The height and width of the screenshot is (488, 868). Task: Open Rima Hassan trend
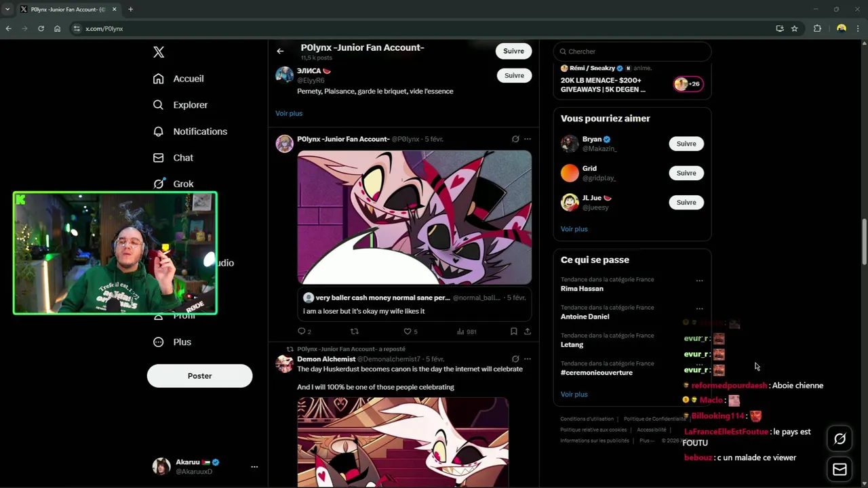(x=582, y=289)
